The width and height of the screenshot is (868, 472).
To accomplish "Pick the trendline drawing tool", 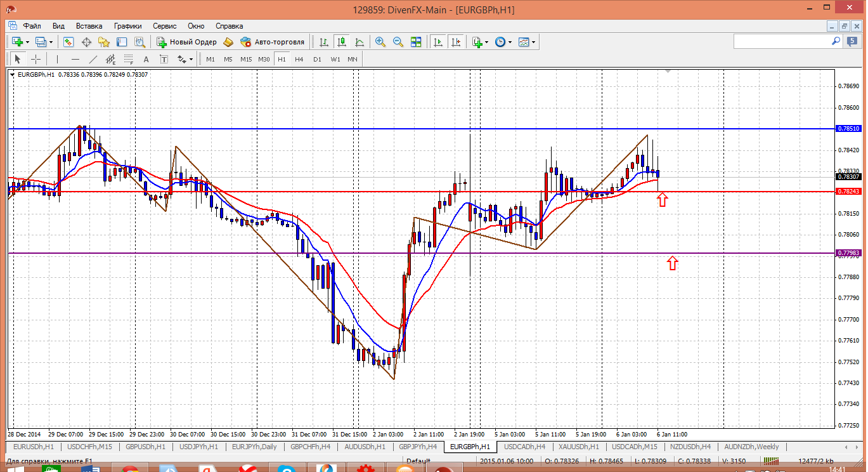I will pyautogui.click(x=93, y=59).
